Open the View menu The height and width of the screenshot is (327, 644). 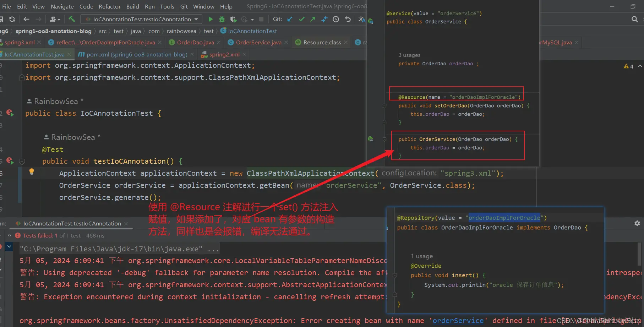click(38, 6)
